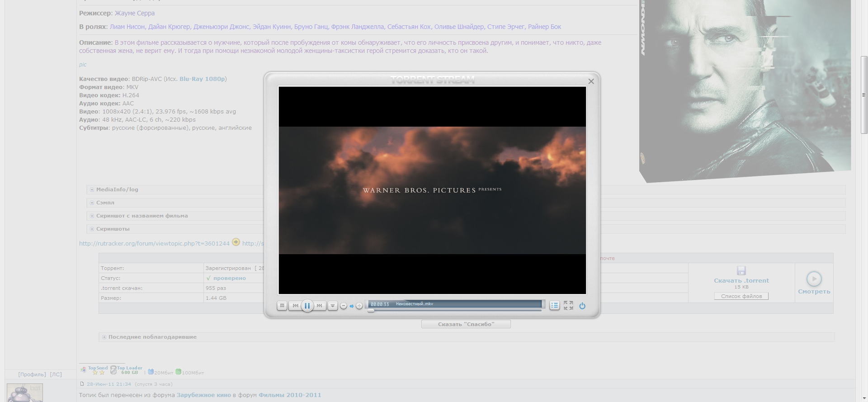The image size is (868, 402).
Task: Click the 955 раз download count cell
Action: pos(216,288)
